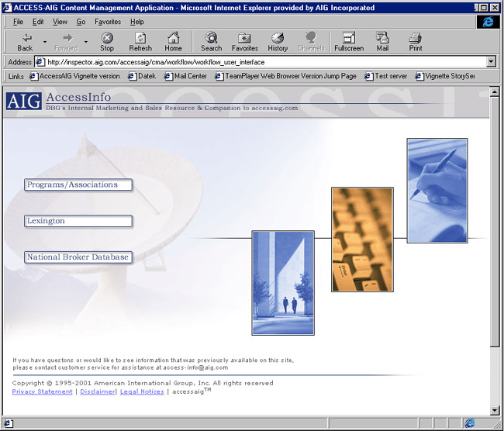Viewport: 504px width, 431px height.
Task: Click the Programs/Associations button
Action: tap(78, 185)
